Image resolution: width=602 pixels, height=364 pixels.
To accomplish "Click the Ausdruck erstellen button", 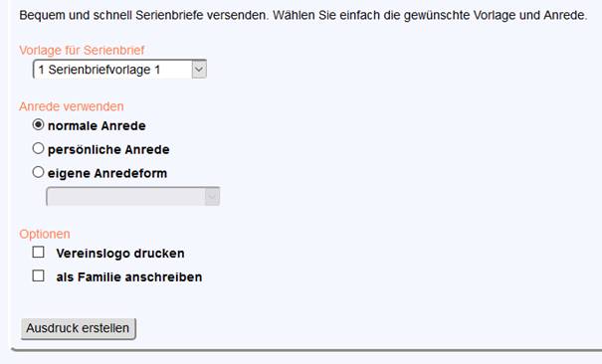I will (x=79, y=329).
